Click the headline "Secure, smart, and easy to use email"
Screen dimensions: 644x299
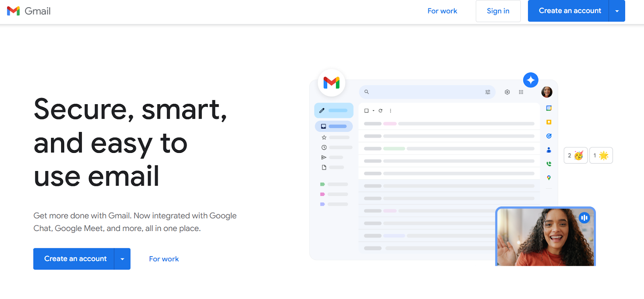[131, 142]
